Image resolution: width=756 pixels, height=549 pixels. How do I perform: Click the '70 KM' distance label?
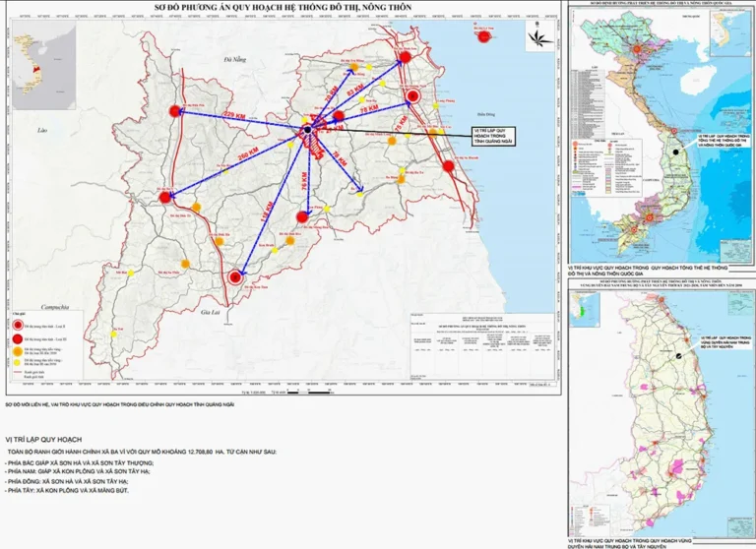pyautogui.click(x=331, y=94)
